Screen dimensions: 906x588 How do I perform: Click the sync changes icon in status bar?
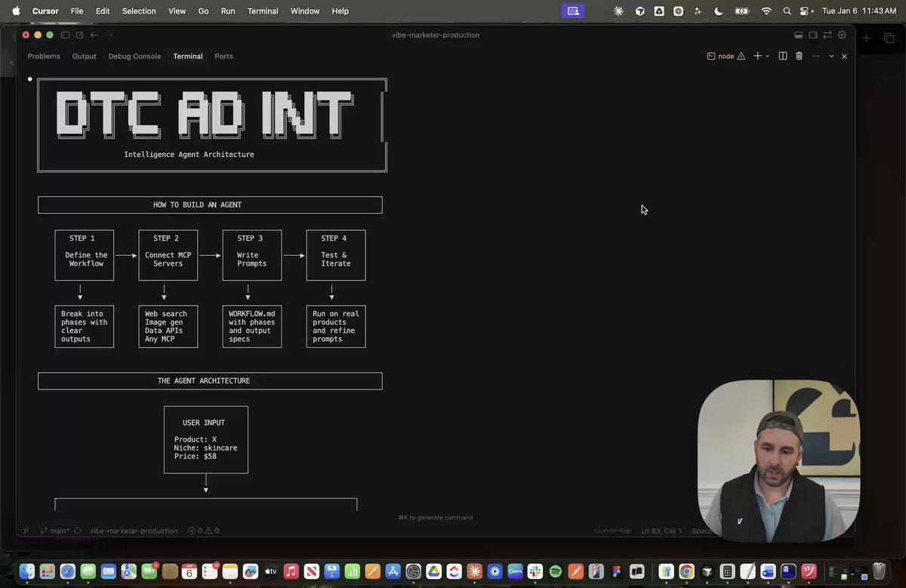tap(77, 531)
